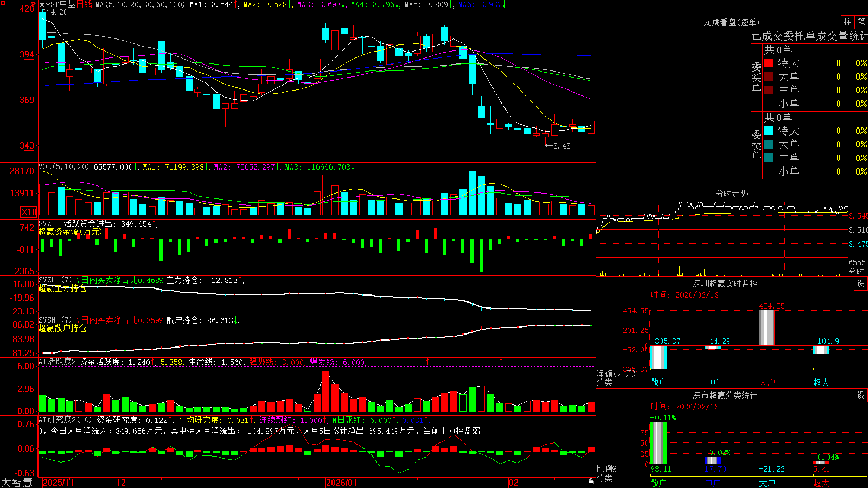This screenshot has width=868, height=488.
Task: Click the X10 volume scale button
Action: click(x=29, y=212)
